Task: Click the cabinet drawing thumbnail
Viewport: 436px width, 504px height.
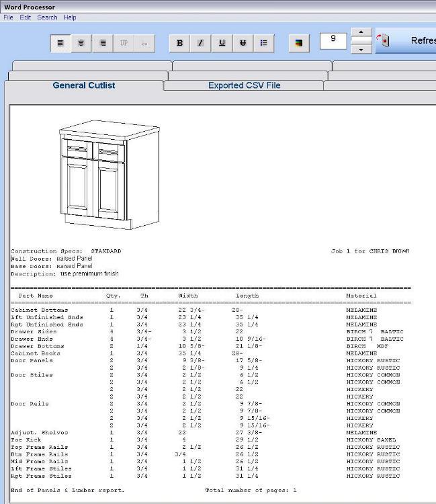Action: (x=110, y=175)
